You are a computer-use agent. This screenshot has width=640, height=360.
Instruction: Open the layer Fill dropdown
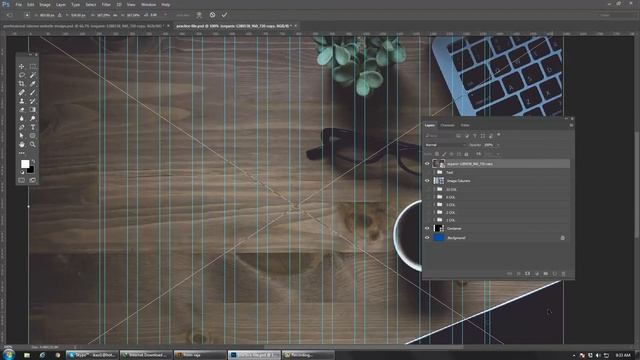pos(498,154)
